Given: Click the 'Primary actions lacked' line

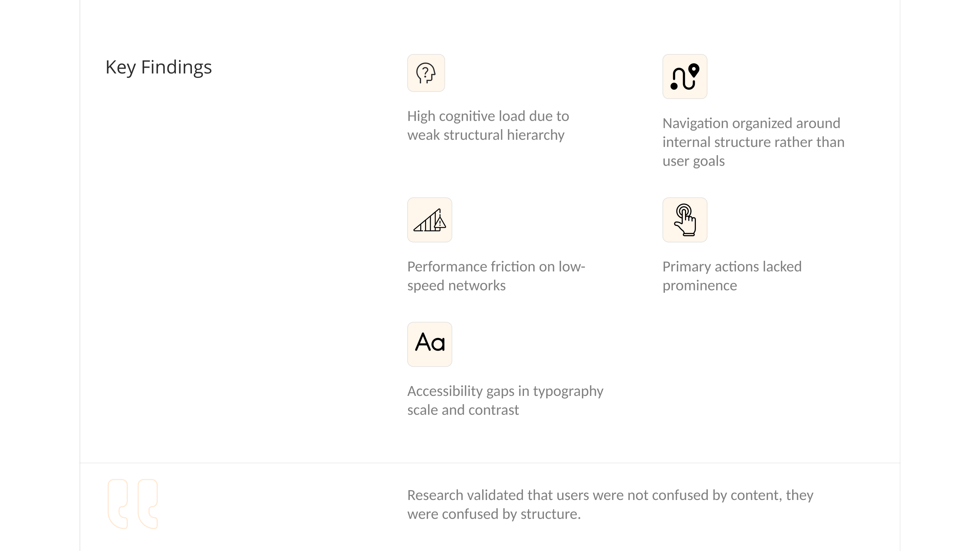Looking at the screenshot, I should pyautogui.click(x=732, y=267).
